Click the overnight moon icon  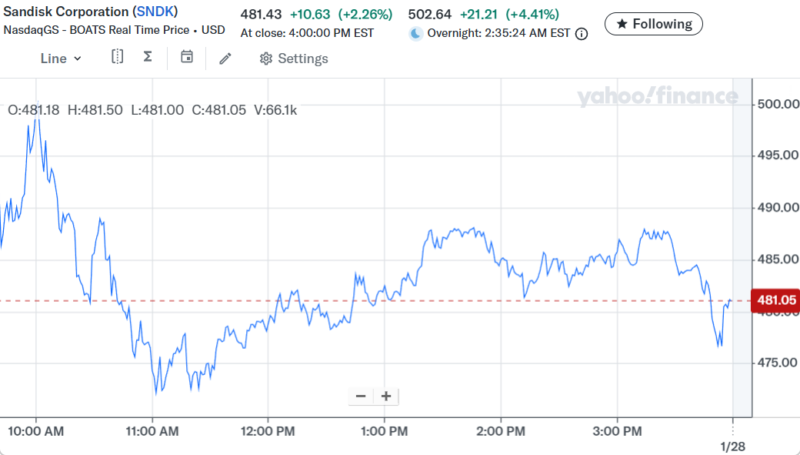pos(416,33)
